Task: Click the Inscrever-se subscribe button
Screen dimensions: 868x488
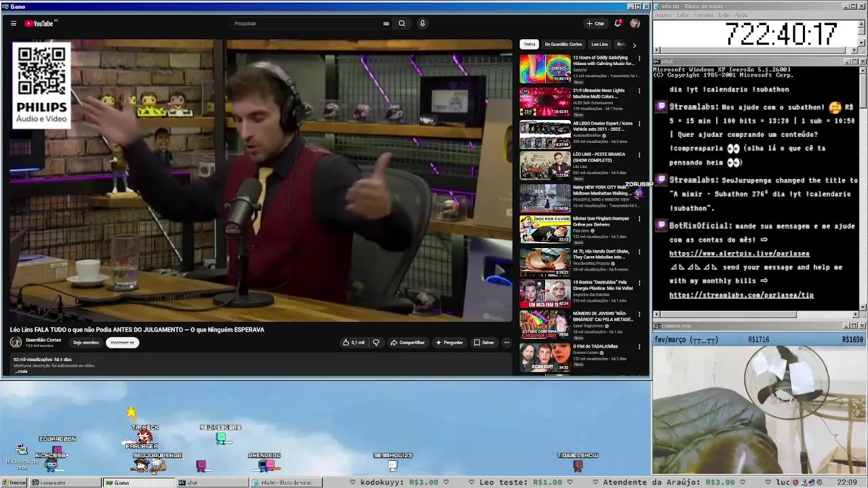Action: coord(123,342)
